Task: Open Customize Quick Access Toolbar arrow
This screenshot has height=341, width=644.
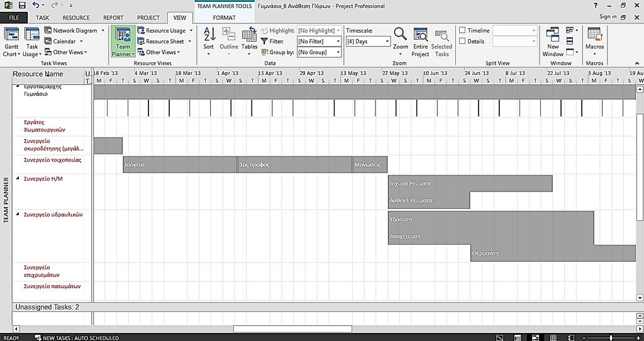Action: tap(71, 6)
